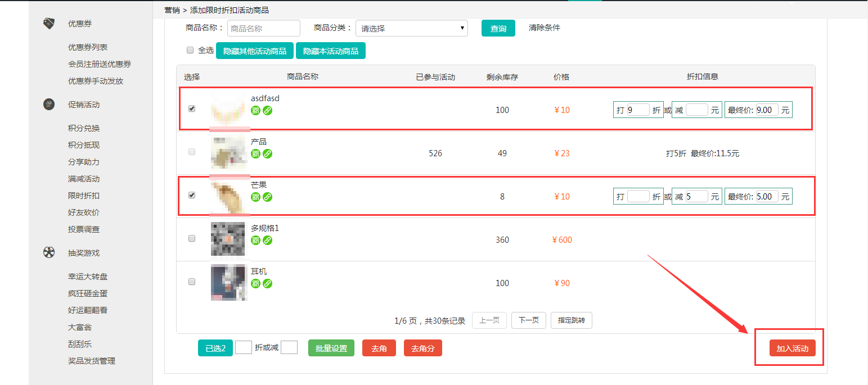Click the 清除条件 link
Viewport: 868px width, 385px height.
[x=544, y=28]
